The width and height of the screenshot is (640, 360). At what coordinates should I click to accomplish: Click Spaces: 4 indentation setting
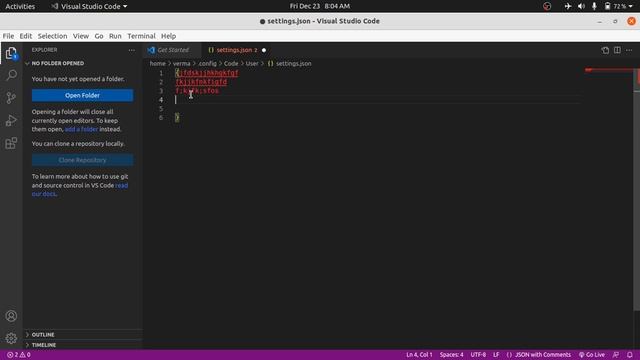pyautogui.click(x=451, y=355)
